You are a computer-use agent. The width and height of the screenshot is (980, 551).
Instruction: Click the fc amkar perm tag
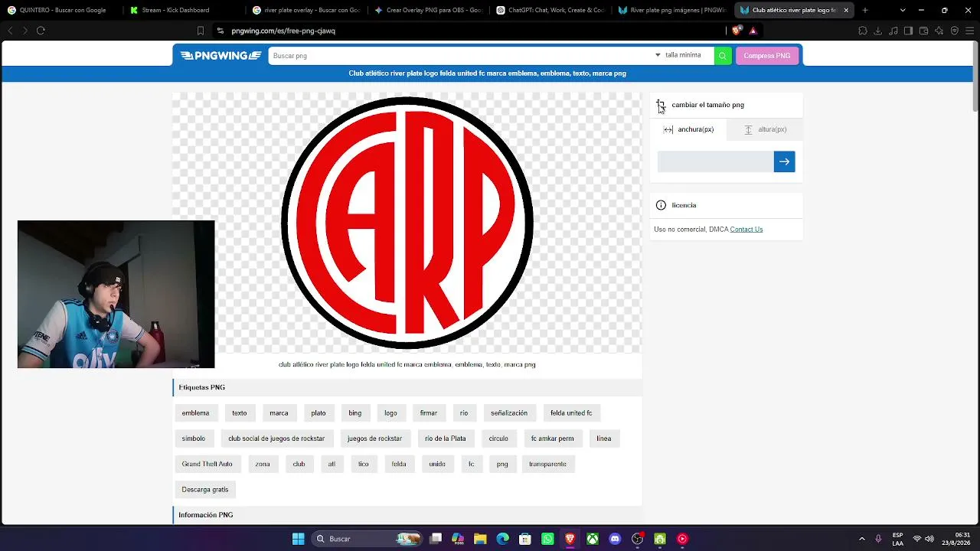pos(553,439)
